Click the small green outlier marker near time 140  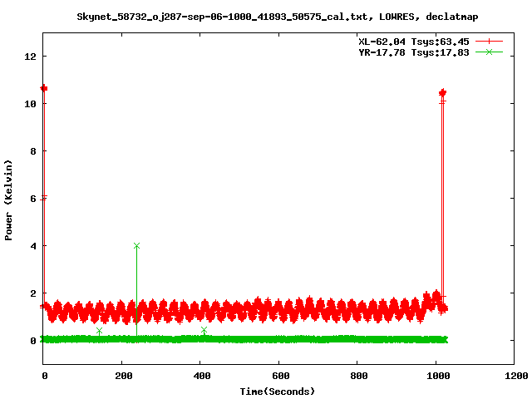(99, 331)
